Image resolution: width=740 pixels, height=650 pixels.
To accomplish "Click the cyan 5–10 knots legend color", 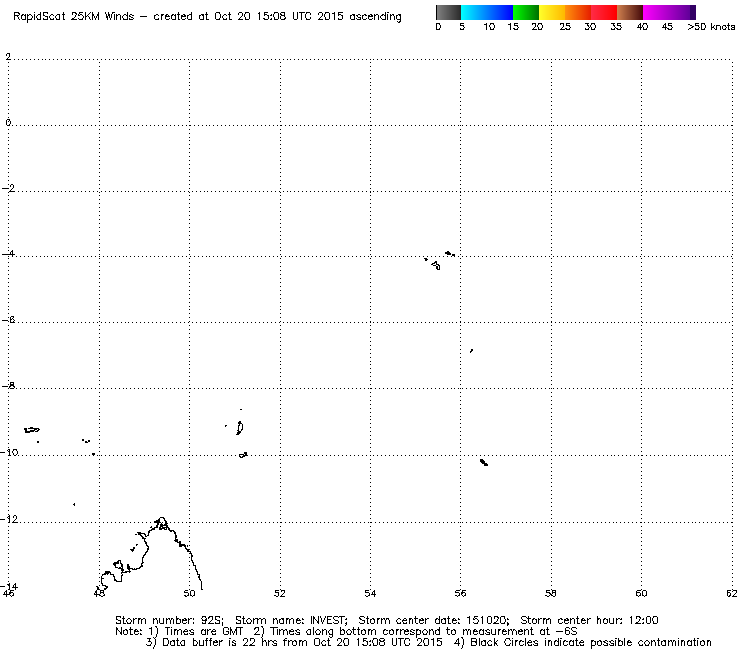I will click(x=474, y=12).
